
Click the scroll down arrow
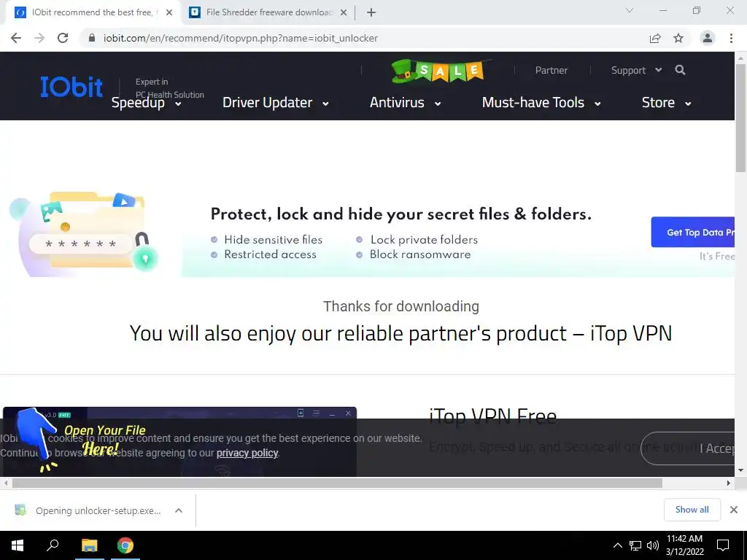click(x=740, y=470)
